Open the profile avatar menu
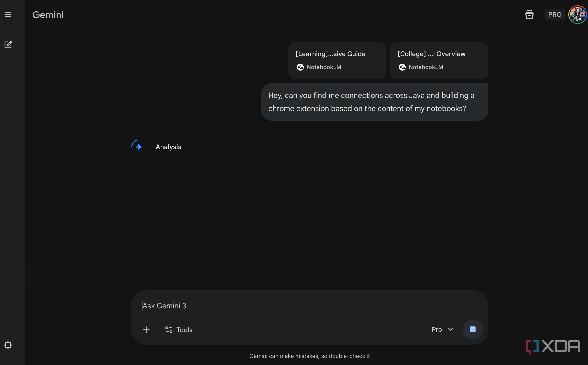588x365 pixels. coord(577,15)
